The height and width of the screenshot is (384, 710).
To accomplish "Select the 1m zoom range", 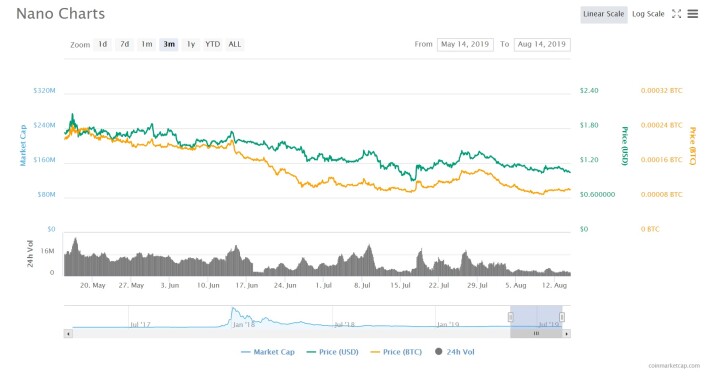I will [x=147, y=44].
